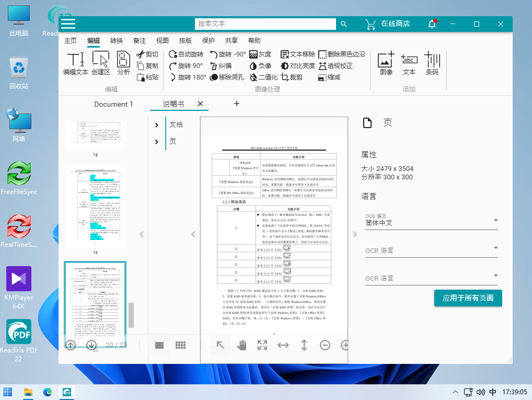The height and width of the screenshot is (400, 532).
Task: Click the Analyze page icon
Action: click(123, 63)
